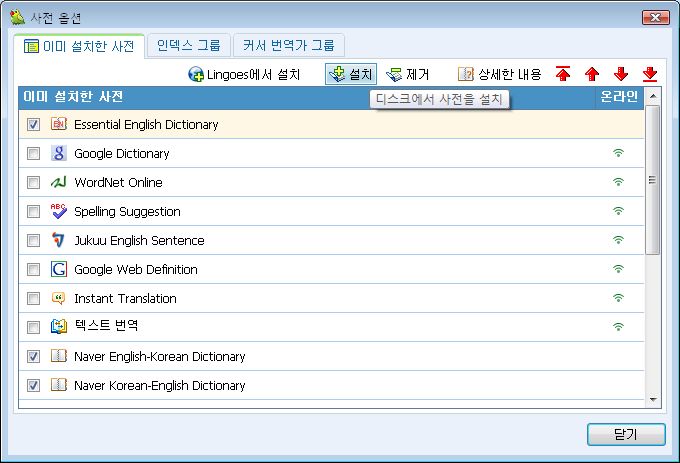The width and height of the screenshot is (680, 463).
Task: Click the '설치' install-from-disk button
Action: (351, 74)
